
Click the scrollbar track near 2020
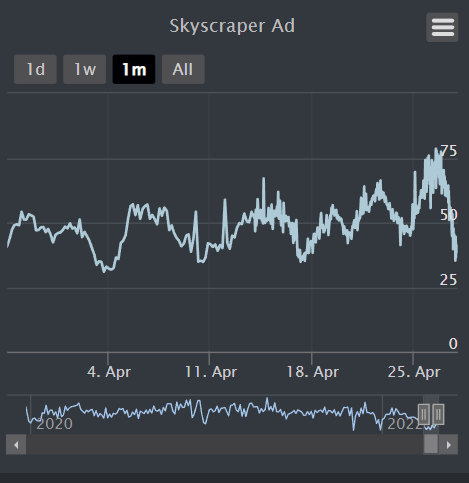point(55,444)
